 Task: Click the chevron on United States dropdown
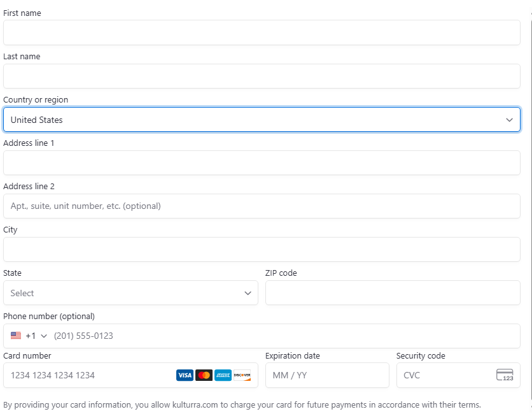509,120
